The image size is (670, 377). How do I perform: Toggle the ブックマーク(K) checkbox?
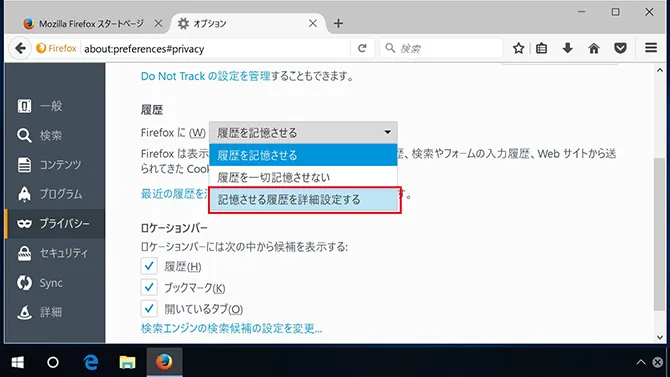point(149,287)
